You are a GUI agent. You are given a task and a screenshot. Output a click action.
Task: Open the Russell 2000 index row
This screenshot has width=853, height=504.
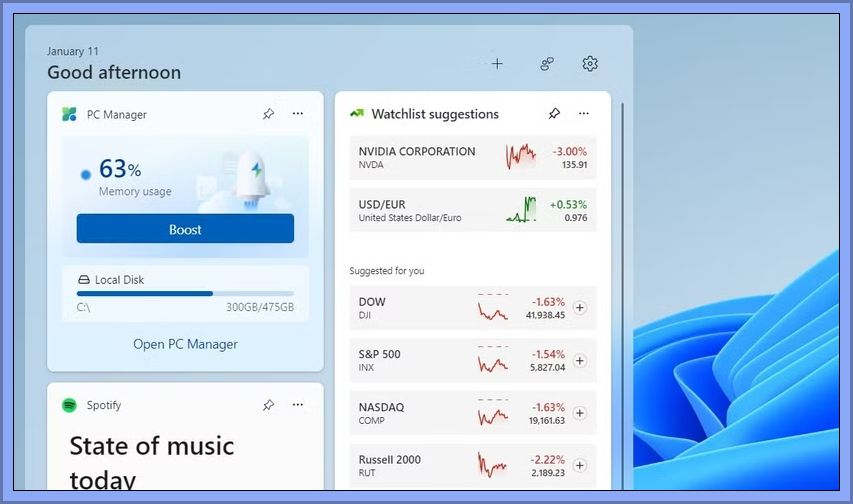(x=473, y=465)
